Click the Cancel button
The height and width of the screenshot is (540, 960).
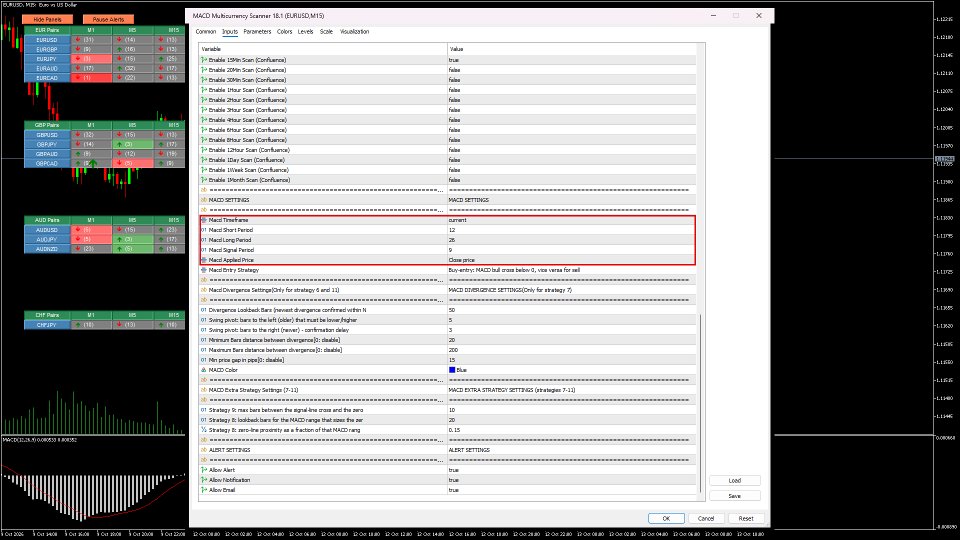(x=706, y=519)
